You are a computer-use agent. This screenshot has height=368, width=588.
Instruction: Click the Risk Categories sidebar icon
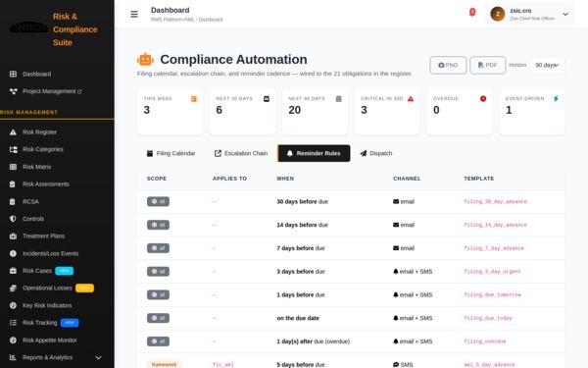[13, 149]
